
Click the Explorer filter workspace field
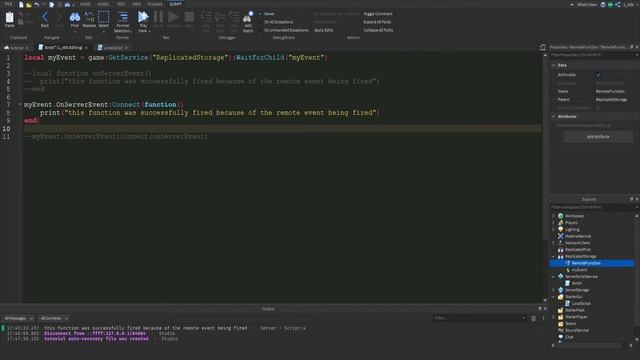[x=593, y=207]
